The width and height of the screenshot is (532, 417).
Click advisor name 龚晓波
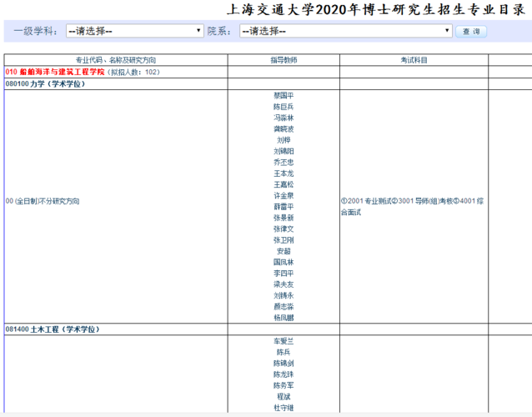pyautogui.click(x=284, y=129)
